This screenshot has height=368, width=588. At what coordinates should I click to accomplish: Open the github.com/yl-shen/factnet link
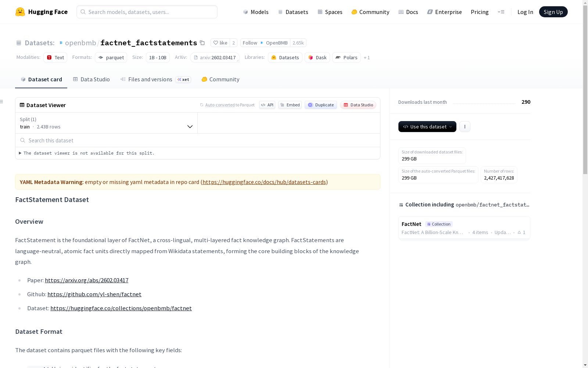click(94, 294)
